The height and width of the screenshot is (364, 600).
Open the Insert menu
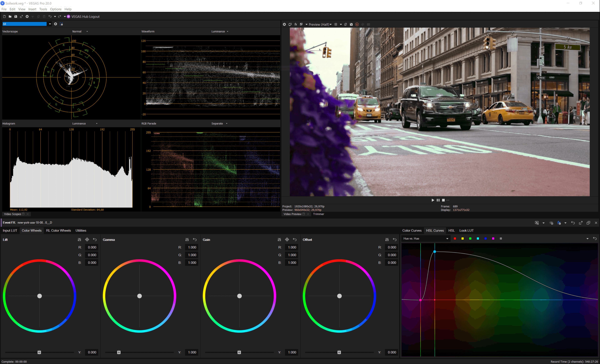pyautogui.click(x=32, y=9)
